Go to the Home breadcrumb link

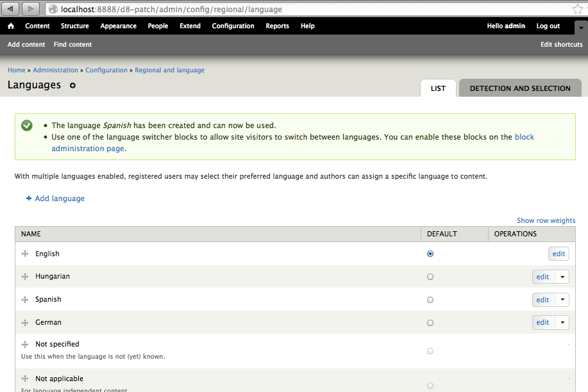click(x=17, y=70)
